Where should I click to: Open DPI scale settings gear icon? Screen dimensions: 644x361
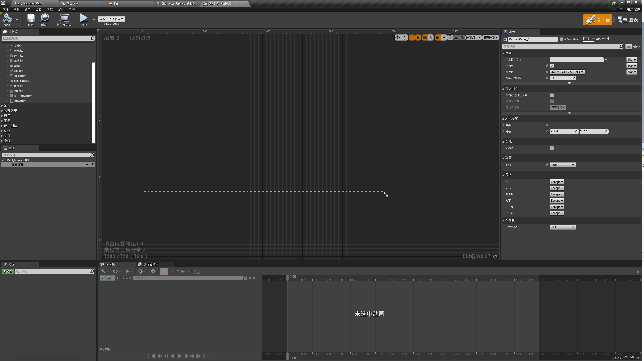pyautogui.click(x=495, y=257)
